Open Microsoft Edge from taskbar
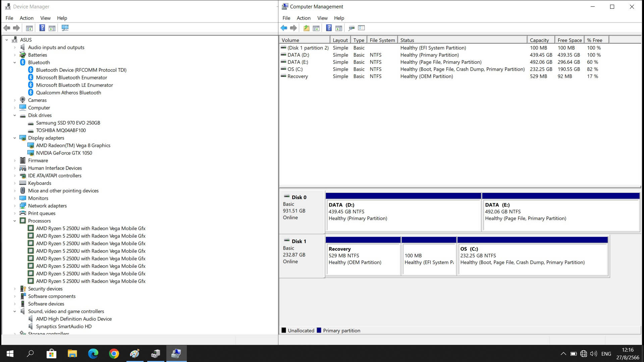This screenshot has height=362, width=644. coord(93,353)
